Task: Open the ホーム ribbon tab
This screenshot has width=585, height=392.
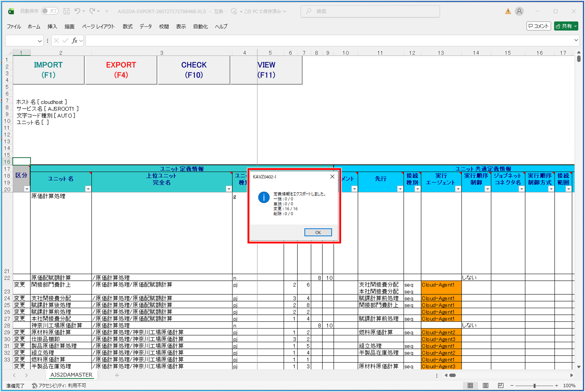Action: point(34,26)
